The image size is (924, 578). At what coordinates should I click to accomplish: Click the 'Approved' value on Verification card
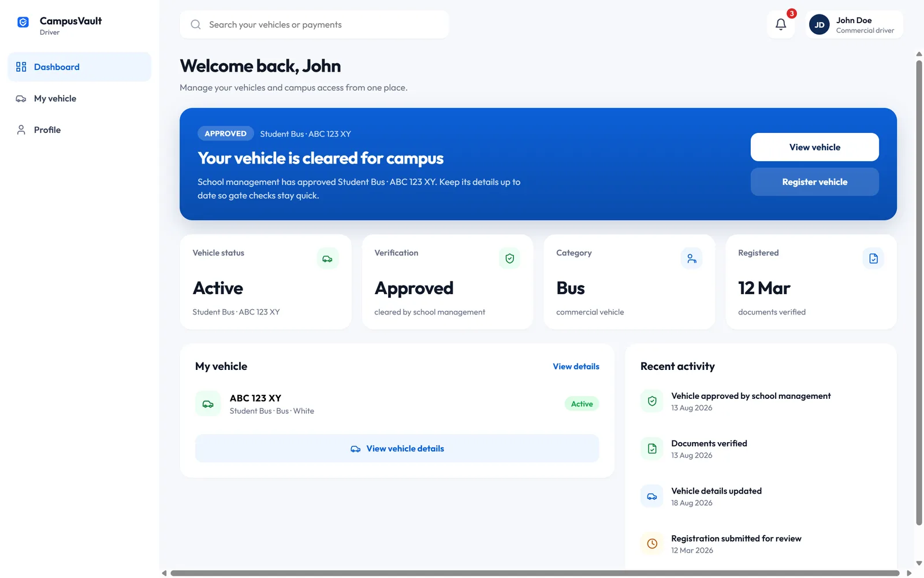click(x=414, y=288)
